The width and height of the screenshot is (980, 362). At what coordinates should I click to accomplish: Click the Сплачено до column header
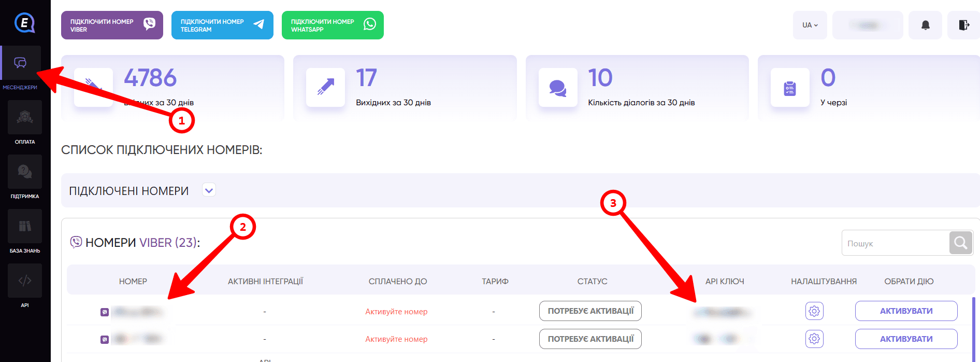coord(398,281)
